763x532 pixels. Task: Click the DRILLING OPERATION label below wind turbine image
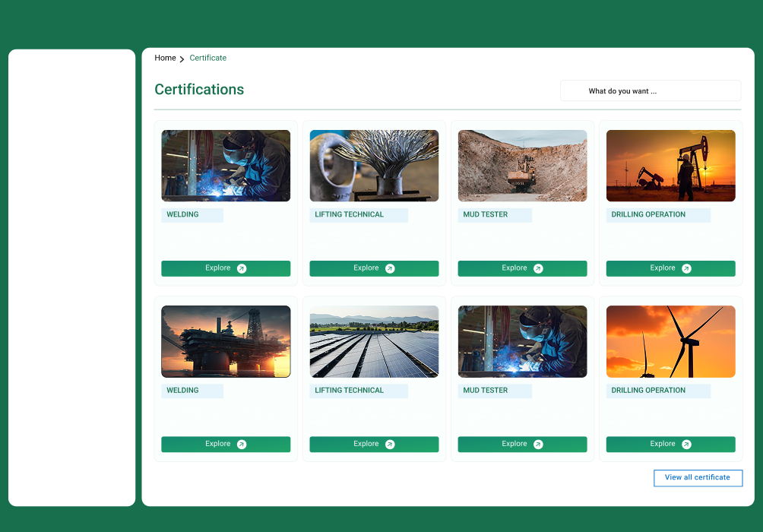click(648, 391)
